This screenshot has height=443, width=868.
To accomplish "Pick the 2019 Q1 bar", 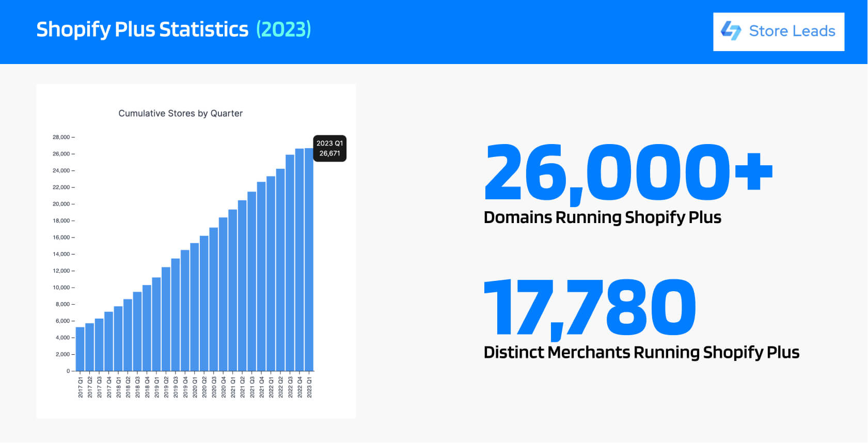I will point(156,324).
